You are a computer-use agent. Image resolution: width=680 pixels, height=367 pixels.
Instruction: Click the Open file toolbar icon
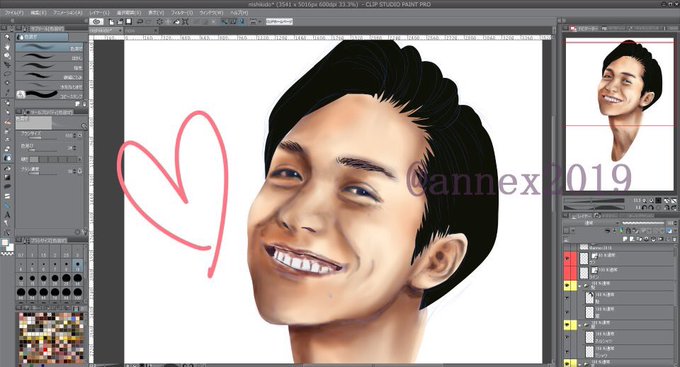coord(120,21)
